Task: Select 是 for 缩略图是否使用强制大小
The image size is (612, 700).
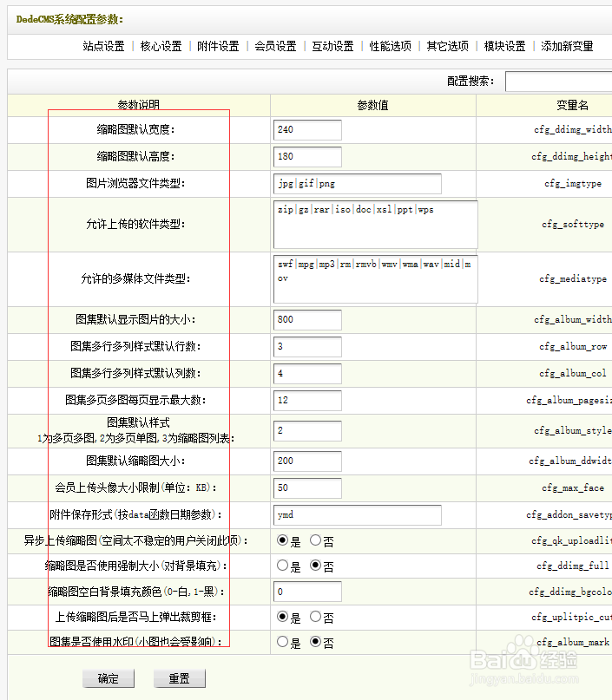Action: (x=282, y=566)
